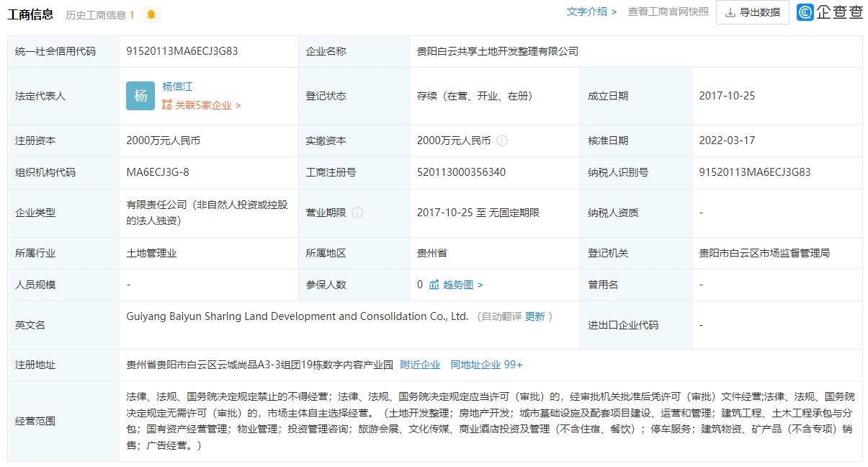Screen dimensions: 868x467
Task: Click the 杨 avatar of legal representative
Action: 140,95
